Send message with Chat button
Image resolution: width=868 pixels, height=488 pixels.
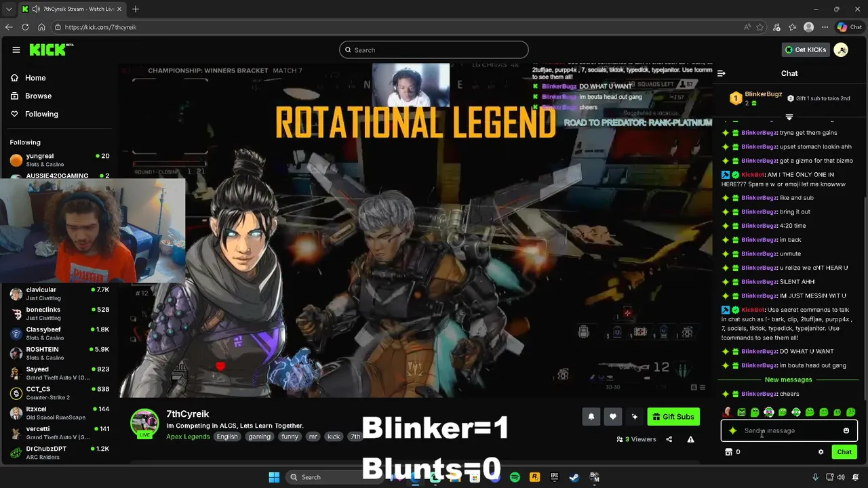(844, 452)
